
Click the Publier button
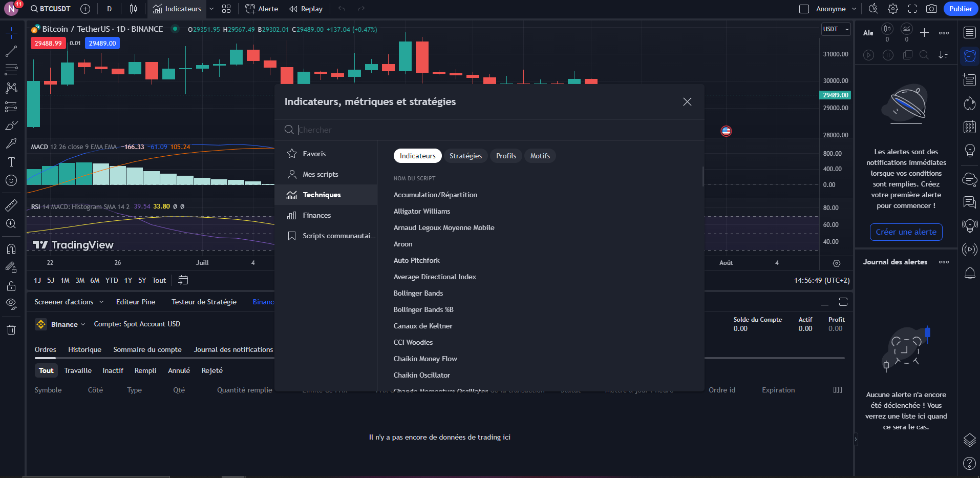[960, 9]
